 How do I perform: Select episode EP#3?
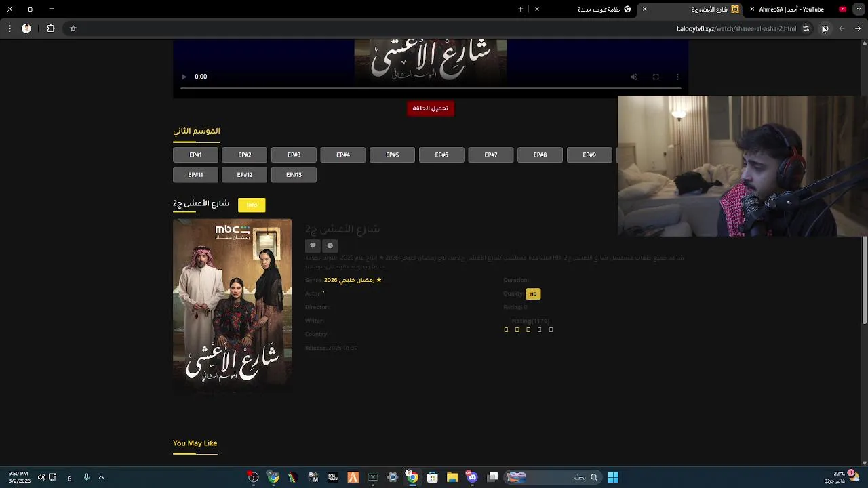[x=294, y=155]
